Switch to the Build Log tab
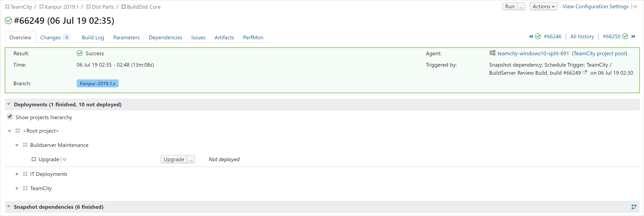This screenshot has height=216, width=644. [93, 37]
